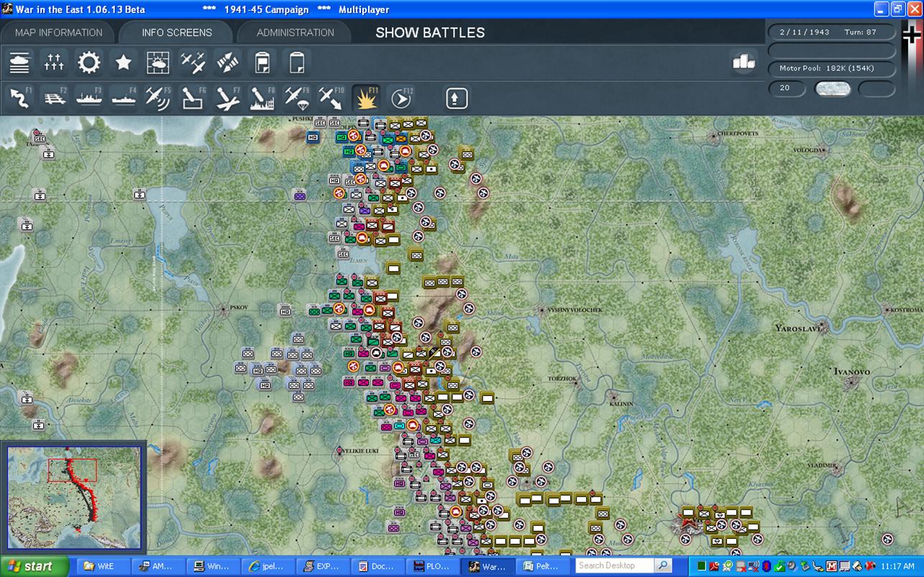Click the minimap overview thumbnail
Viewport: 924px width, 577px height.
(x=75, y=497)
